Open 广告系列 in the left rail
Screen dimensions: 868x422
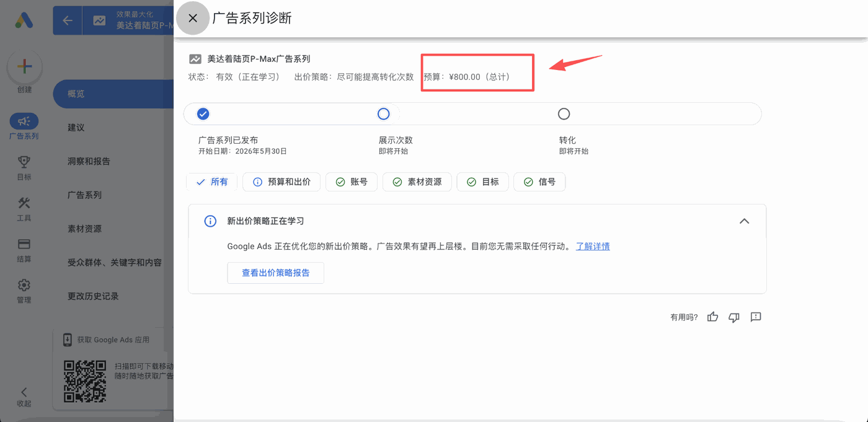24,126
